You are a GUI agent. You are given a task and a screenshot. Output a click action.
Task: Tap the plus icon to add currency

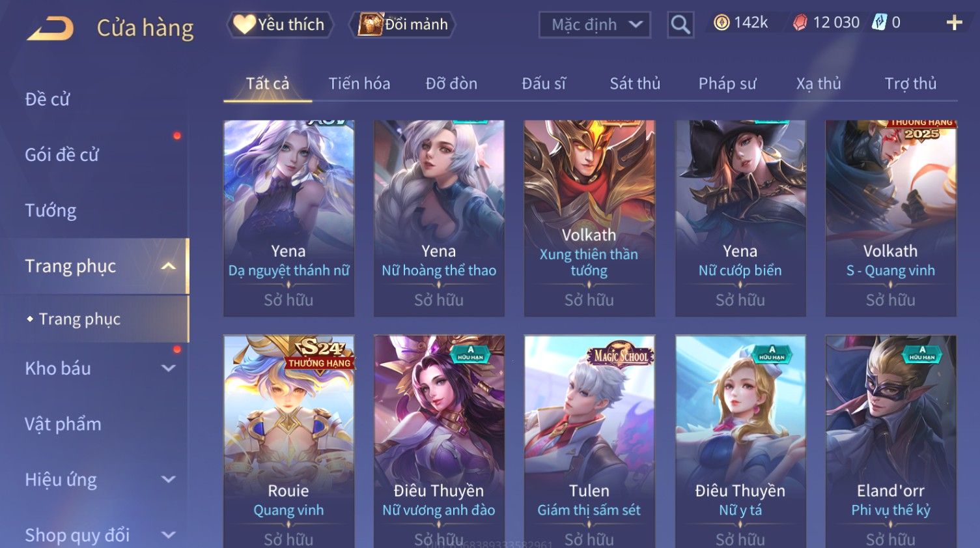955,23
